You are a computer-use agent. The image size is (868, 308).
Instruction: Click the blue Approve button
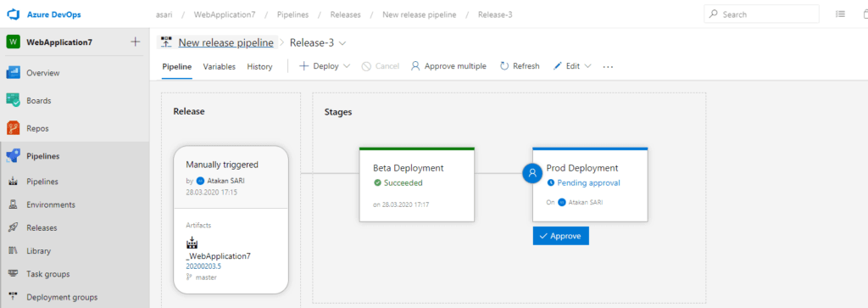(561, 236)
